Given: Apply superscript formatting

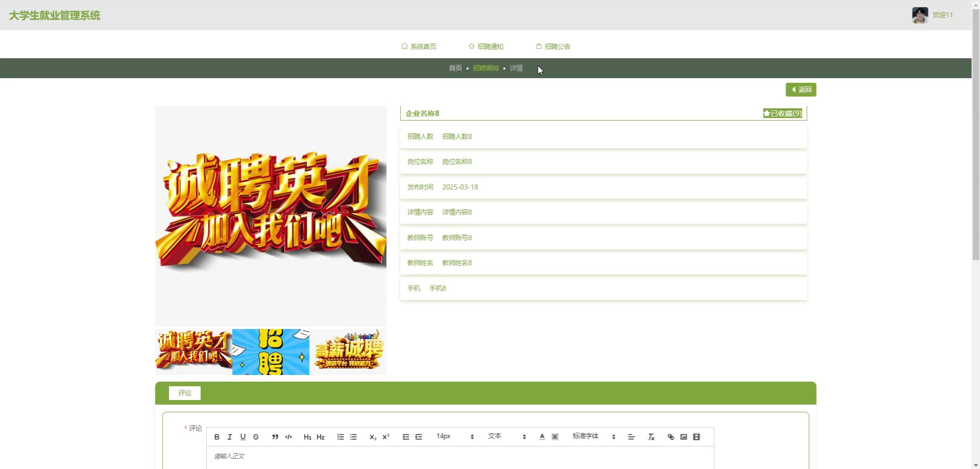Looking at the screenshot, I should point(386,437).
